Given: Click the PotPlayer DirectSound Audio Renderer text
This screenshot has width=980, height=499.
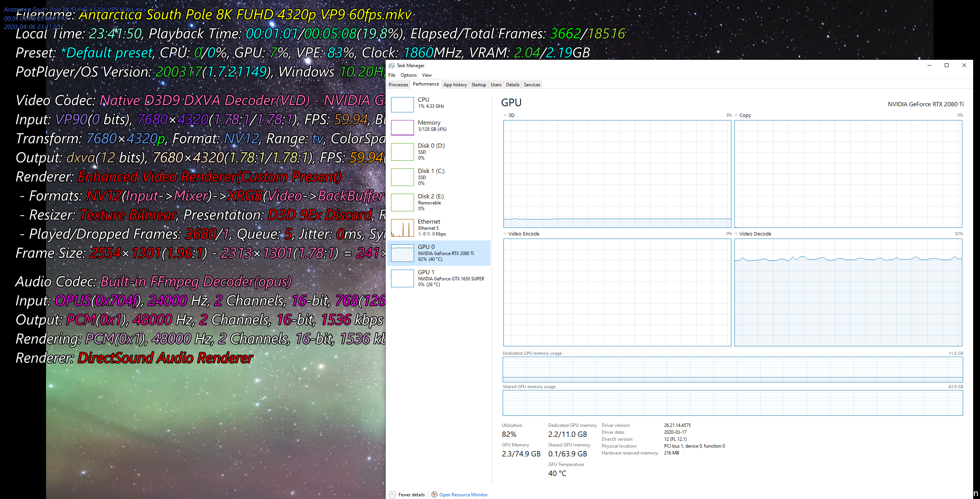Looking at the screenshot, I should pos(165,358).
